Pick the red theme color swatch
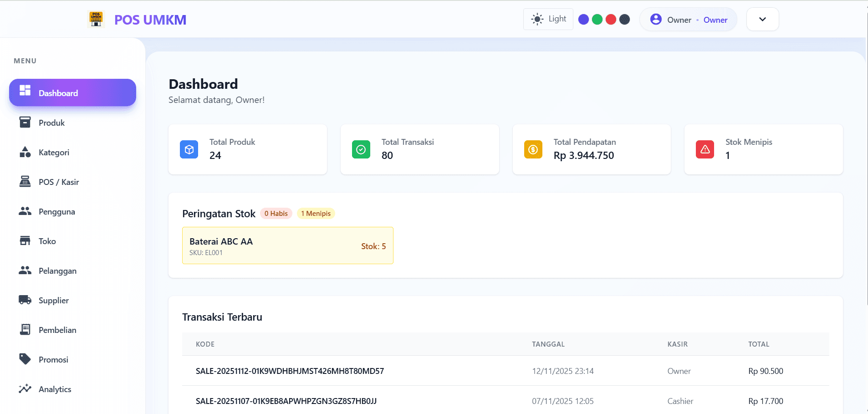 pos(611,19)
